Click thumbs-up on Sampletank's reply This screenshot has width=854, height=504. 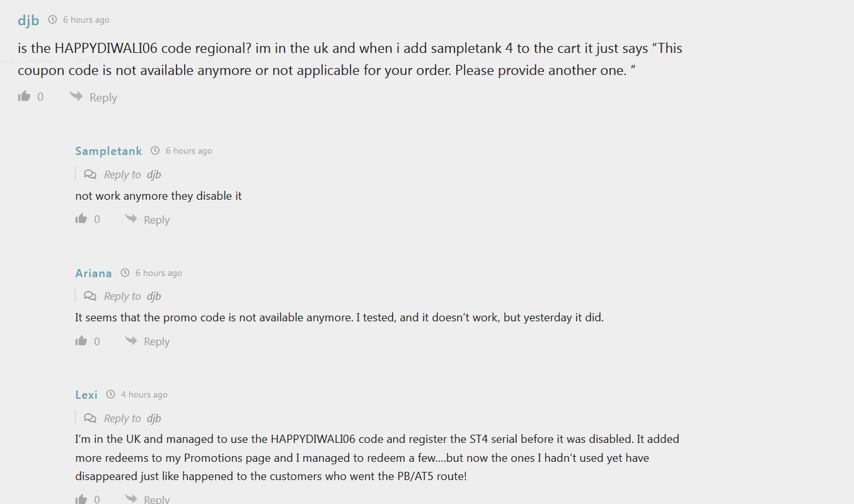click(x=81, y=219)
